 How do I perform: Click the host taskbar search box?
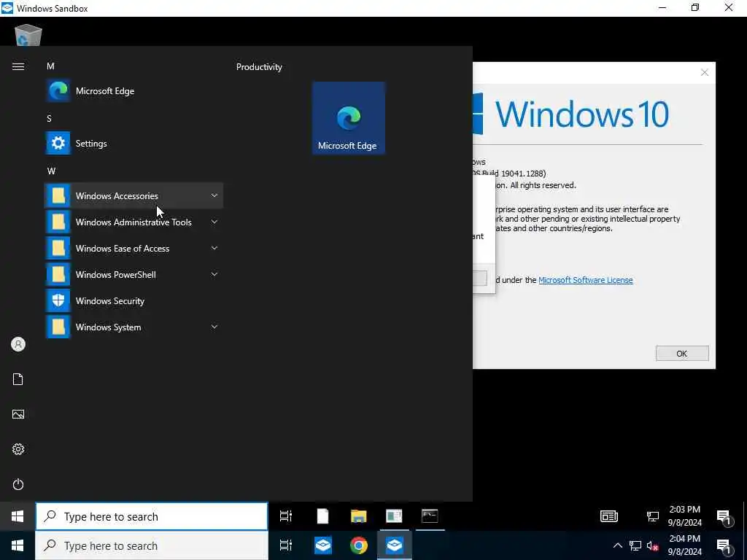pos(152,545)
